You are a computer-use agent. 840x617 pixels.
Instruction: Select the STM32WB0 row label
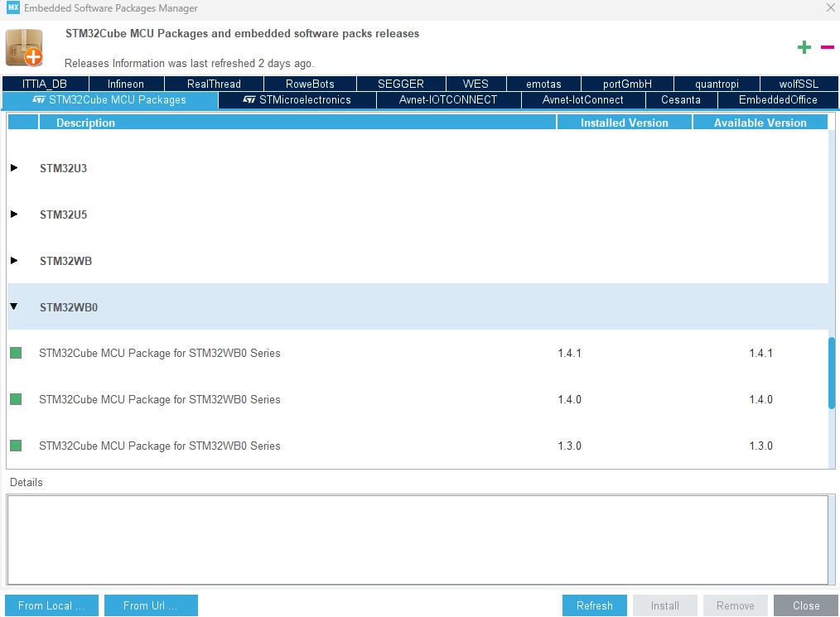coord(69,307)
